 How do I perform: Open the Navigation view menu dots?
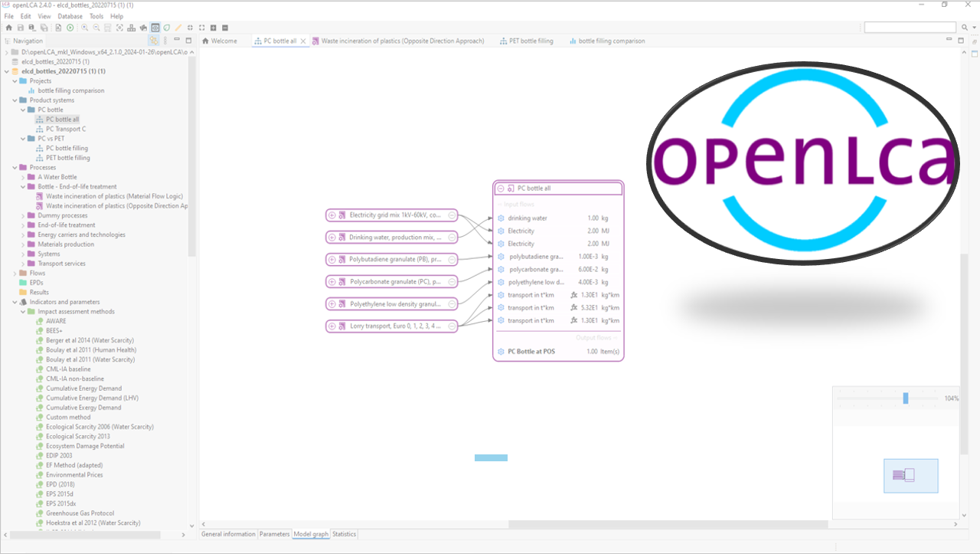165,41
